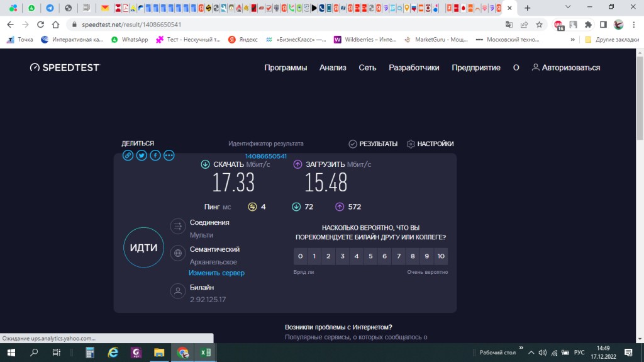Image resolution: width=644 pixels, height=362 pixels.
Task: Open the О menu item
Action: pyautogui.click(x=516, y=67)
